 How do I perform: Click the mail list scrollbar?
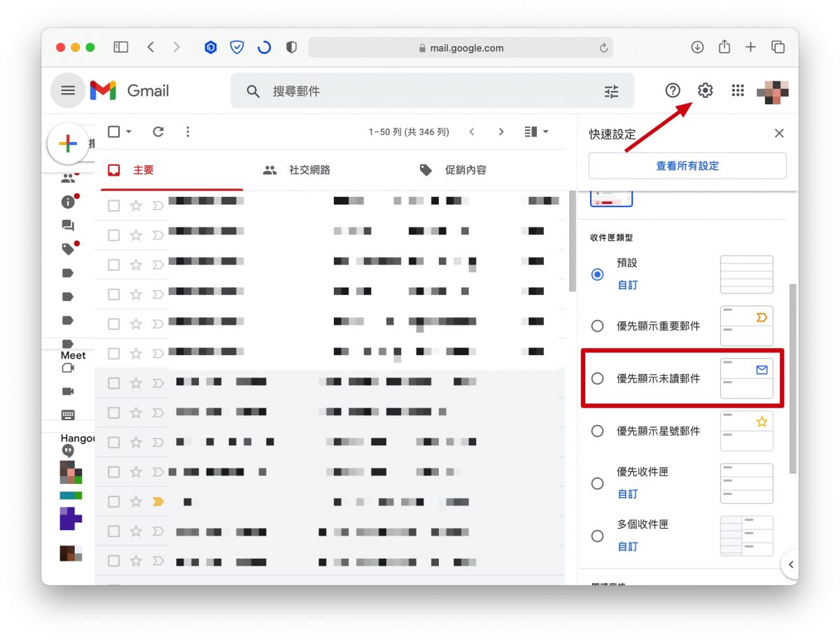[573, 241]
